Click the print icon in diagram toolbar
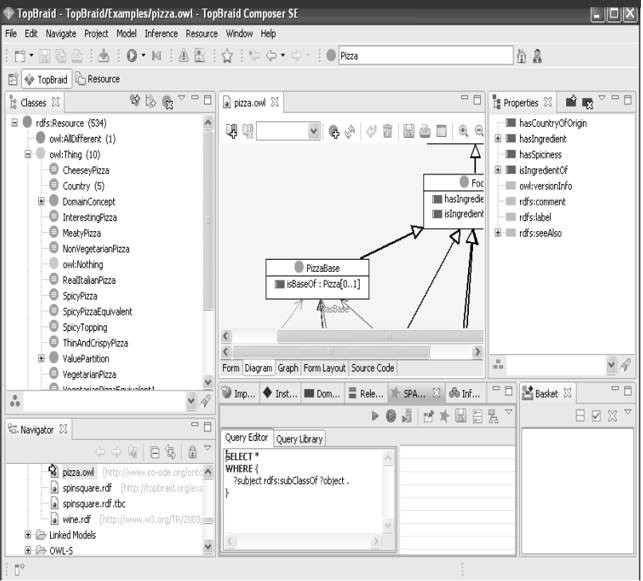Viewport: 643px width, 581px height. pos(426,131)
